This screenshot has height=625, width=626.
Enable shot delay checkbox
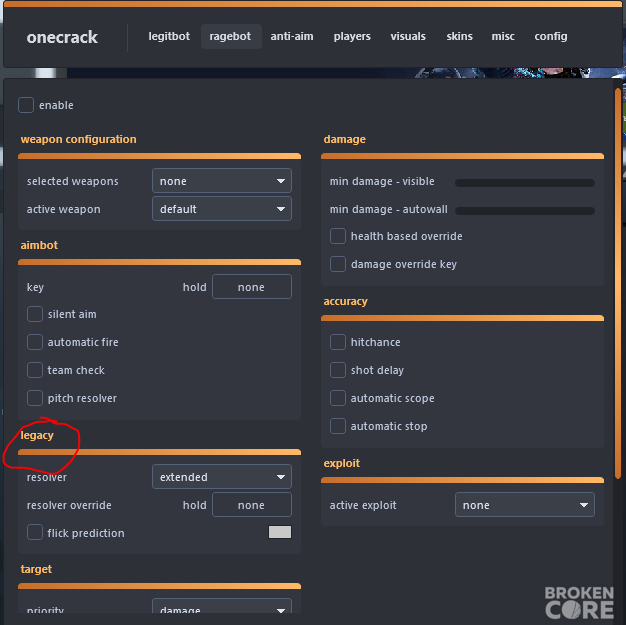coord(338,370)
